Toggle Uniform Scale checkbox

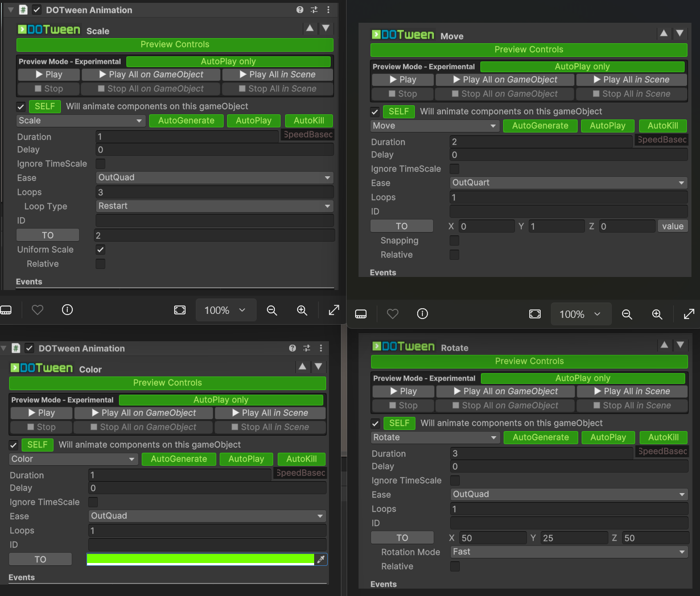[x=100, y=250]
